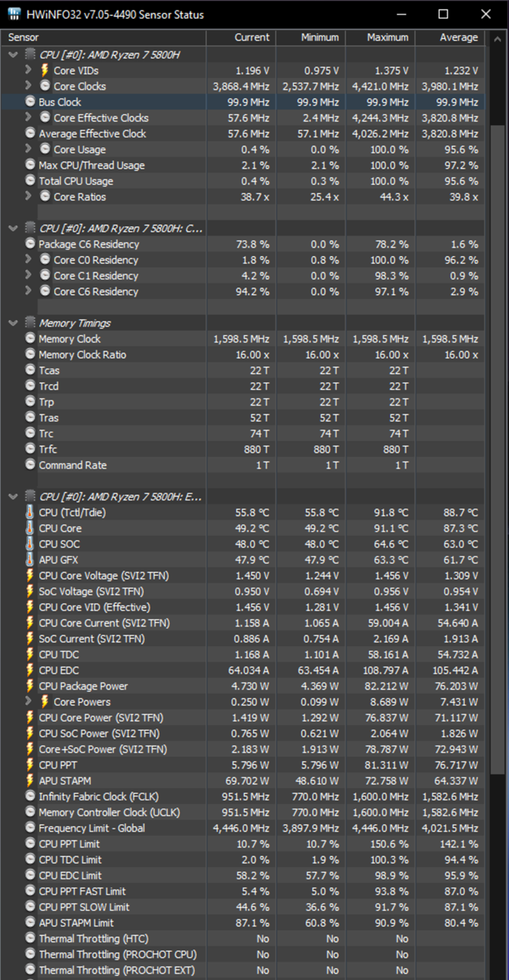Select the APU STAPM Limit row
509x980 pixels.
click(243, 923)
